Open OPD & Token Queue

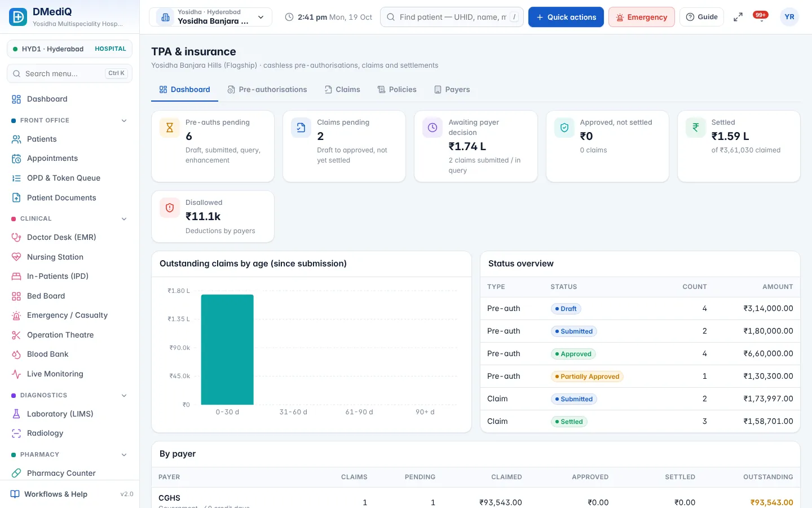click(69, 178)
